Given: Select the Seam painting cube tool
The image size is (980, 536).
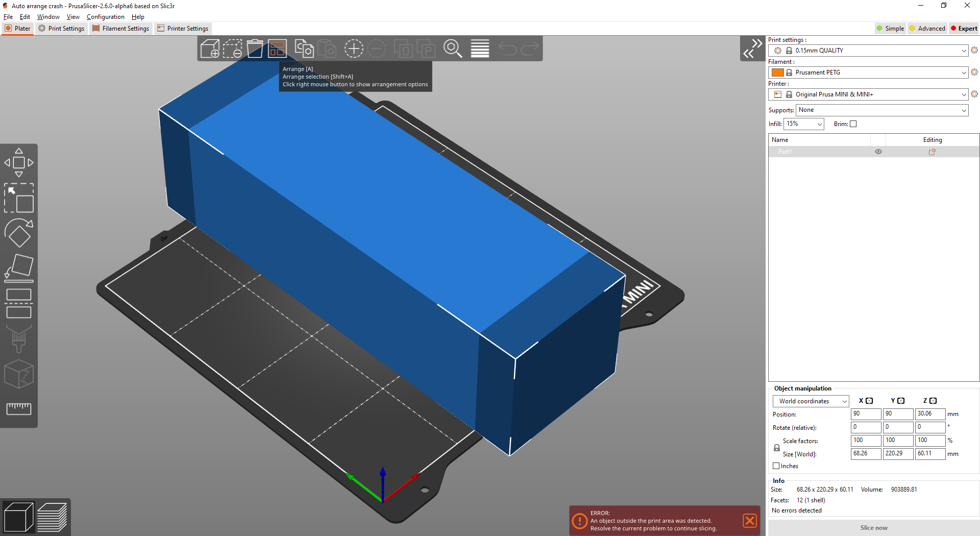Looking at the screenshot, I should coord(19,374).
